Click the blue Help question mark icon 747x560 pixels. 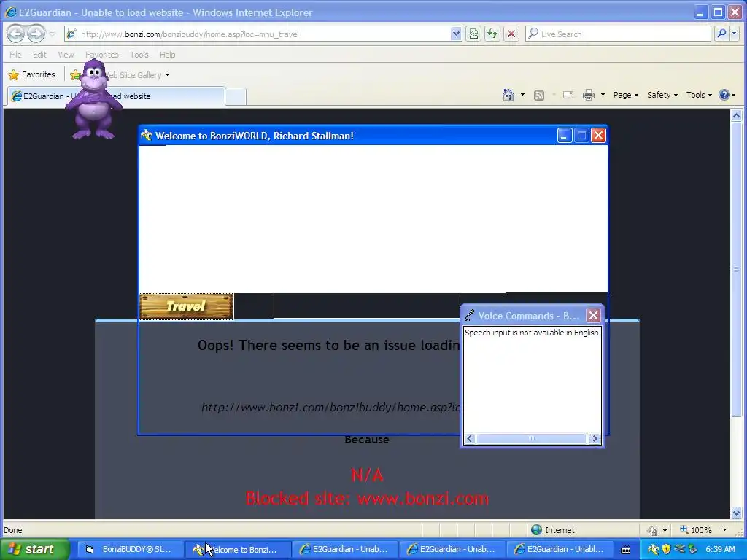point(724,95)
